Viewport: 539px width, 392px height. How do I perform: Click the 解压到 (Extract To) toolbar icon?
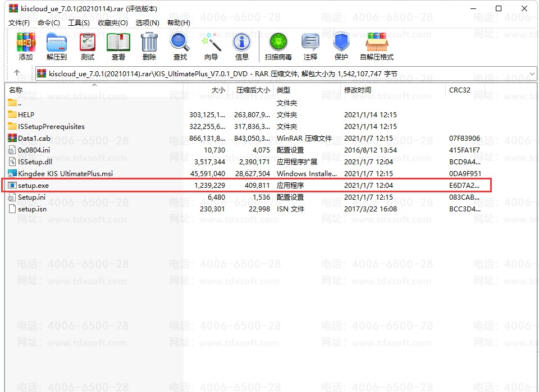point(56,46)
